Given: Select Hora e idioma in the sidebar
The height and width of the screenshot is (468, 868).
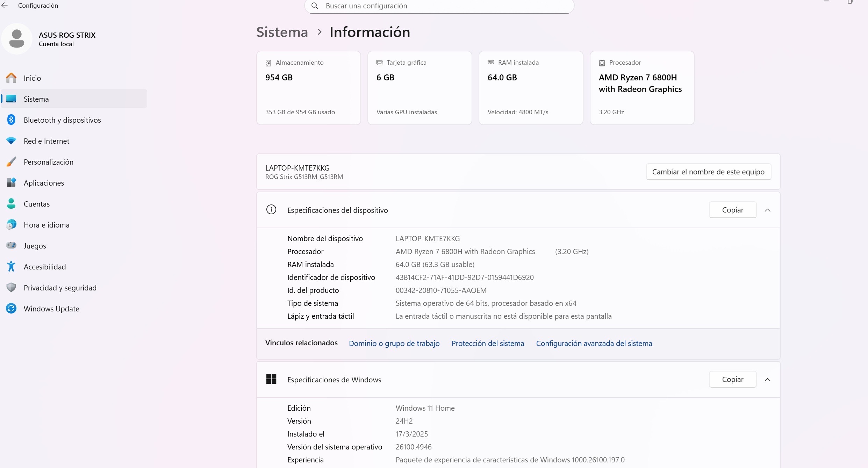Looking at the screenshot, I should [74, 225].
